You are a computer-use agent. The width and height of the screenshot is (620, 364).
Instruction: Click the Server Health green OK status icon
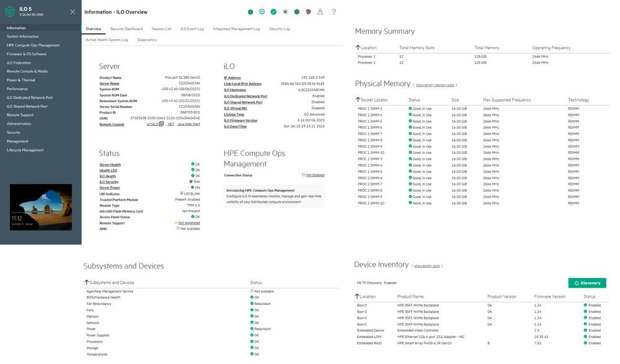tap(193, 164)
